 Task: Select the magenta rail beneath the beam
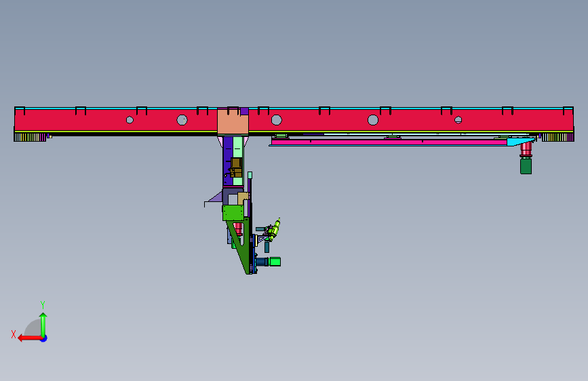[x=389, y=142]
